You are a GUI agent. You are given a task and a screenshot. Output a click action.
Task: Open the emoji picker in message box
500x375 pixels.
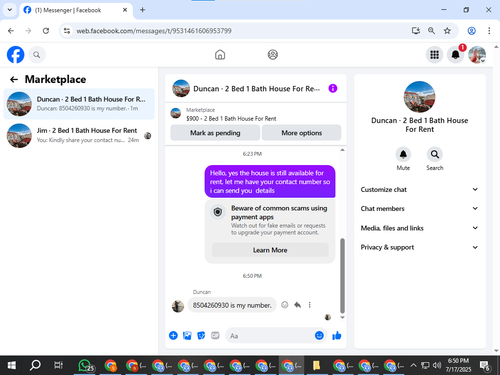pyautogui.click(x=319, y=335)
